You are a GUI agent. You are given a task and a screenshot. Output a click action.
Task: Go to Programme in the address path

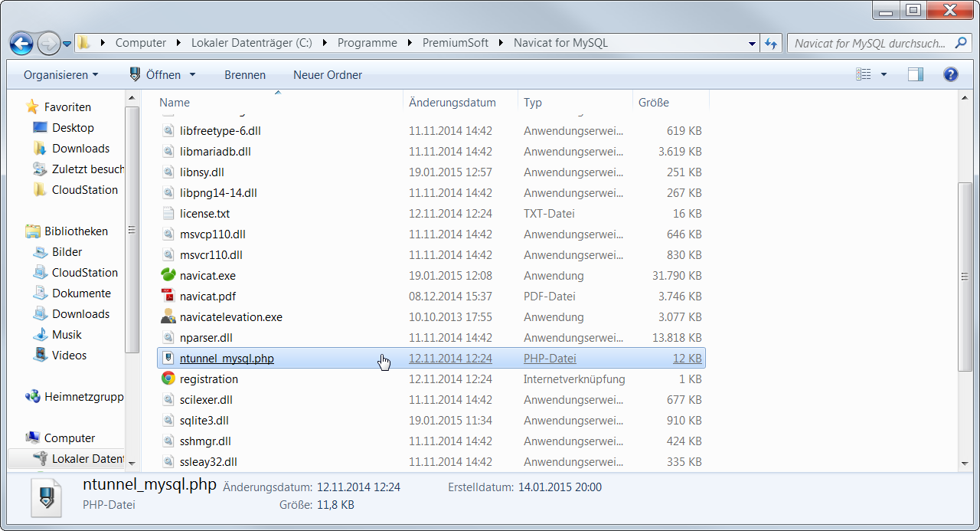click(x=367, y=43)
